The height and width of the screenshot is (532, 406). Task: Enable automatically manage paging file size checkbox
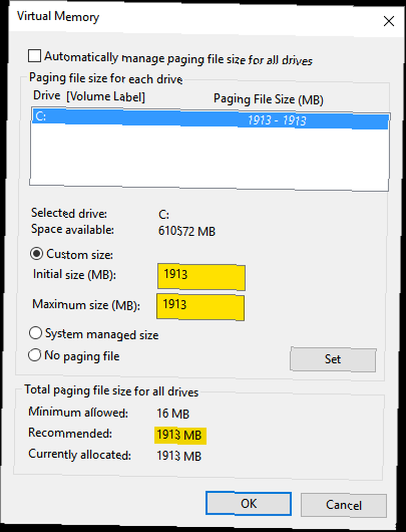(35, 56)
